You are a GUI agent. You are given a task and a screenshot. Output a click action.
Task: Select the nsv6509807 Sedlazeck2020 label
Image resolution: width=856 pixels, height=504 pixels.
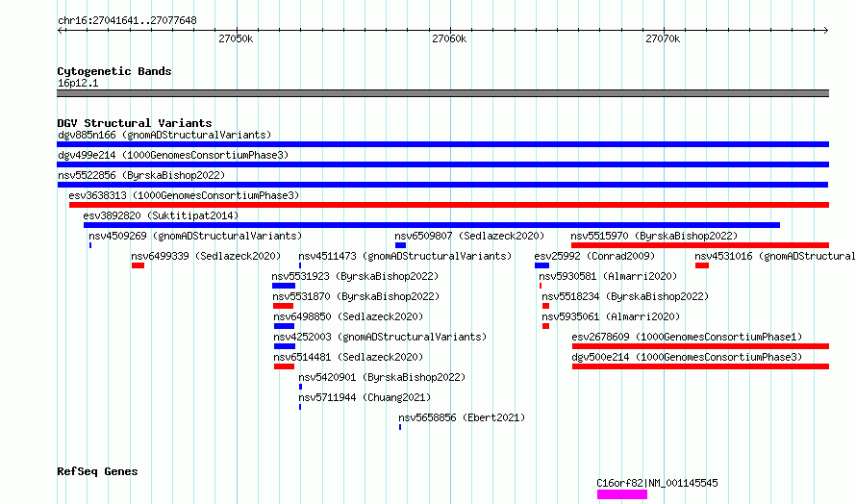469,236
